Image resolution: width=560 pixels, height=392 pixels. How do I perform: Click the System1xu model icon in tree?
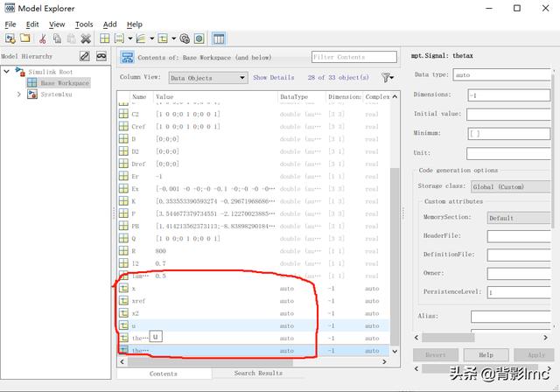(x=32, y=94)
